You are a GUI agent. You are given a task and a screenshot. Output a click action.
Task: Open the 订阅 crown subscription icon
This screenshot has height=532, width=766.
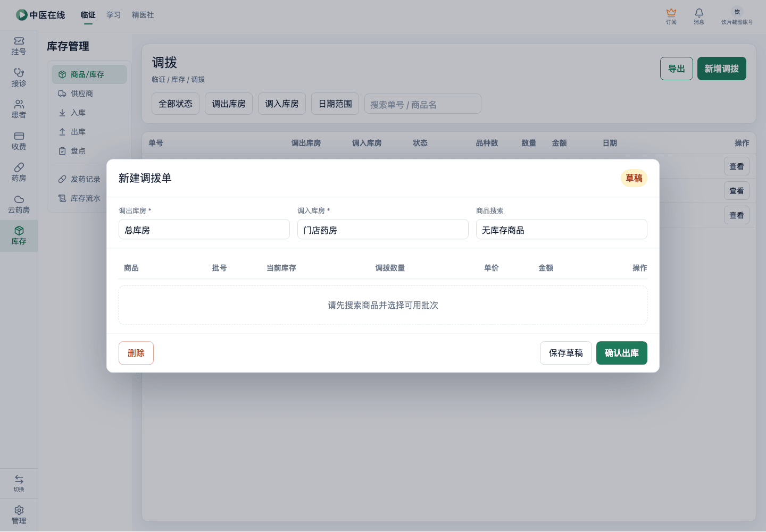671,12
